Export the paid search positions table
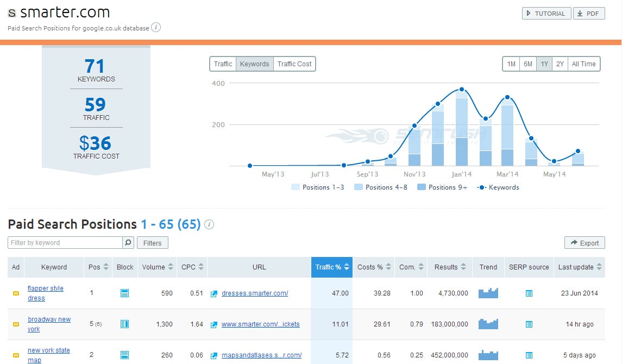622x364 pixels. pos(585,243)
